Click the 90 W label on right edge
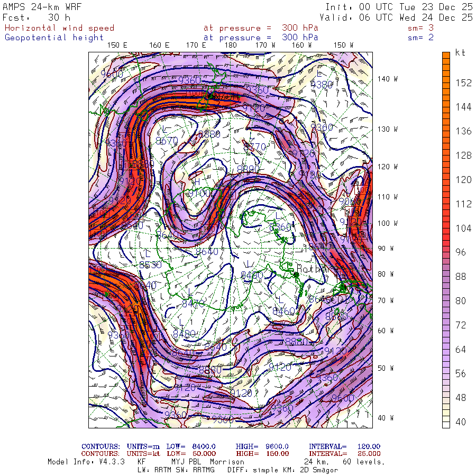Viewport: 476px width, 476px height. pos(386,249)
